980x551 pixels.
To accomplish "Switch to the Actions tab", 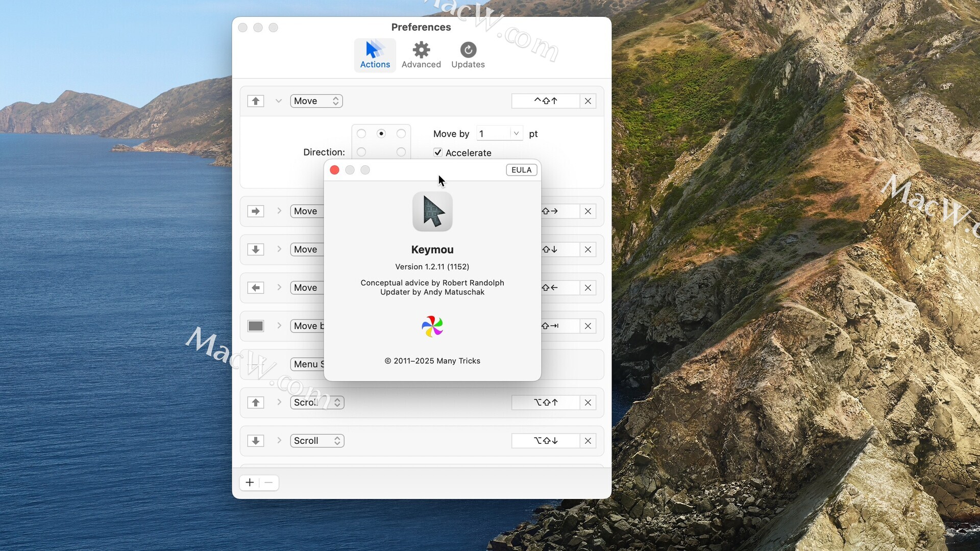I will pyautogui.click(x=375, y=55).
